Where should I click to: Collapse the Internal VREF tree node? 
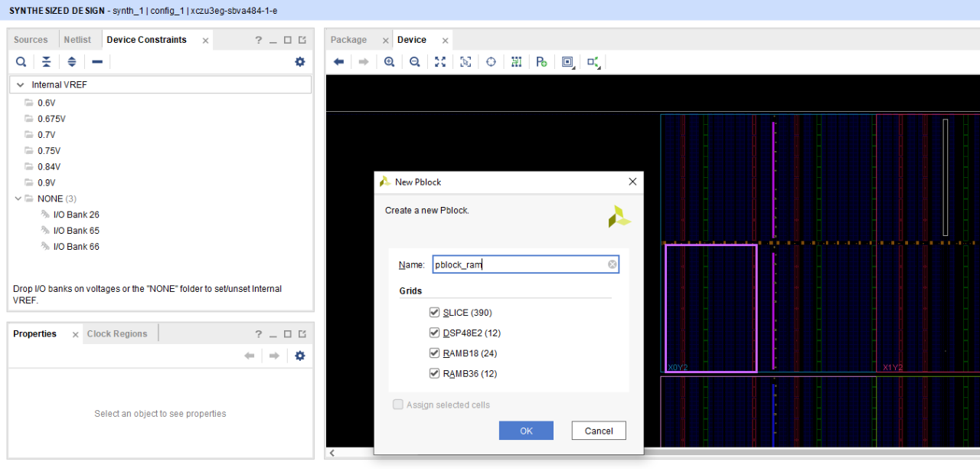[x=20, y=85]
